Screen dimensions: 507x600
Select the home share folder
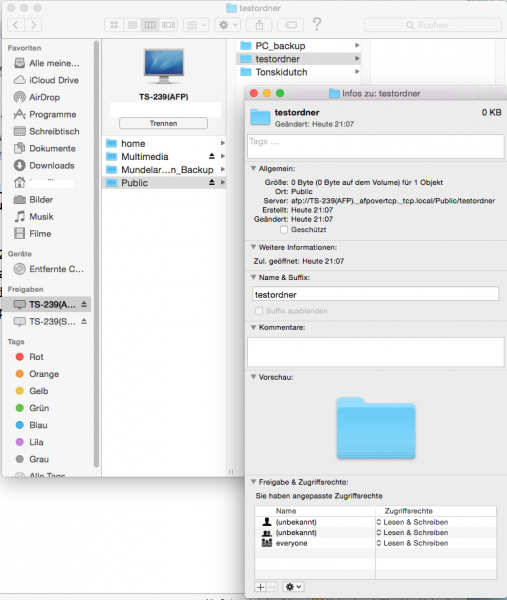[x=165, y=143]
